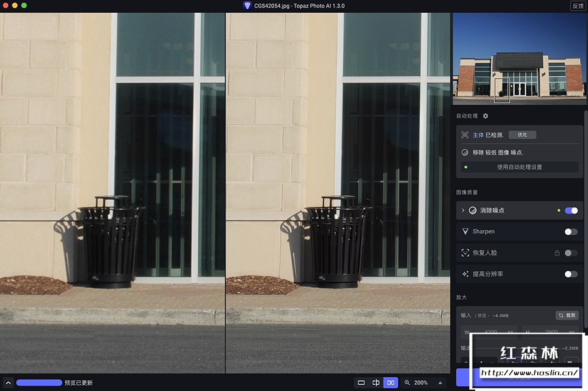Click the ~4.4MB input size text
588x391 pixels.
click(500, 316)
